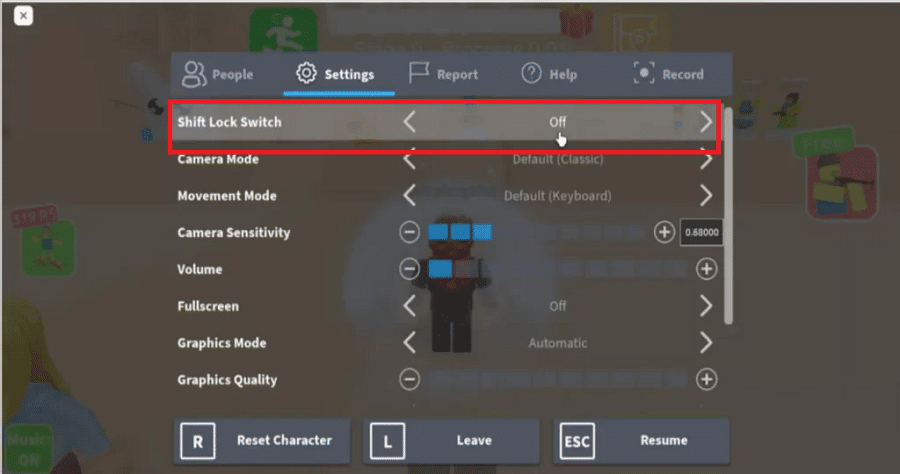The width and height of the screenshot is (900, 474).
Task: Change Graphics Mode with right arrow
Action: [x=706, y=343]
